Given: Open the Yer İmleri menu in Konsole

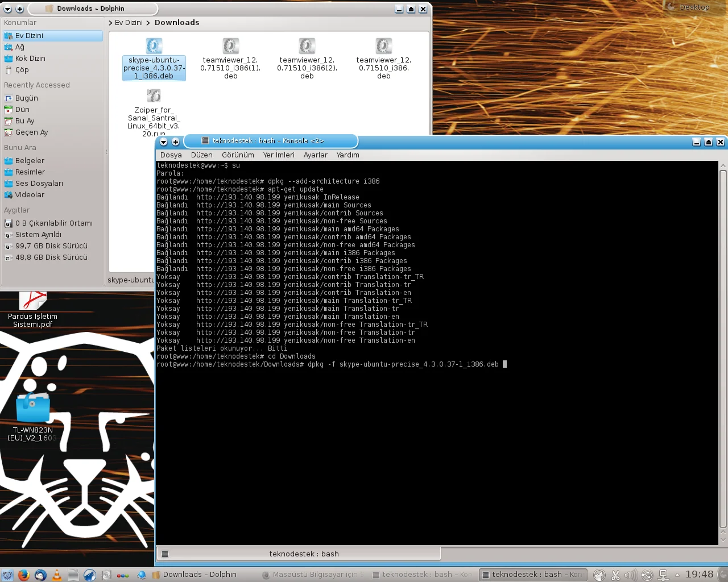Looking at the screenshot, I should (279, 155).
